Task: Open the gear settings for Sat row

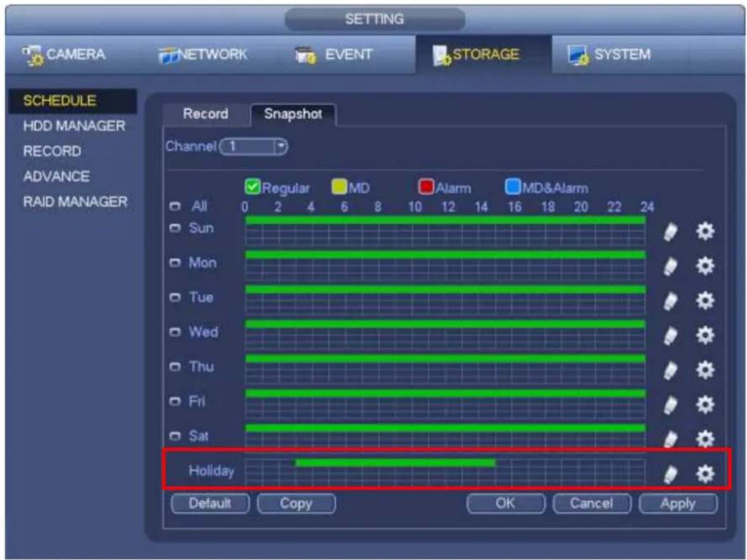Action: tap(705, 439)
